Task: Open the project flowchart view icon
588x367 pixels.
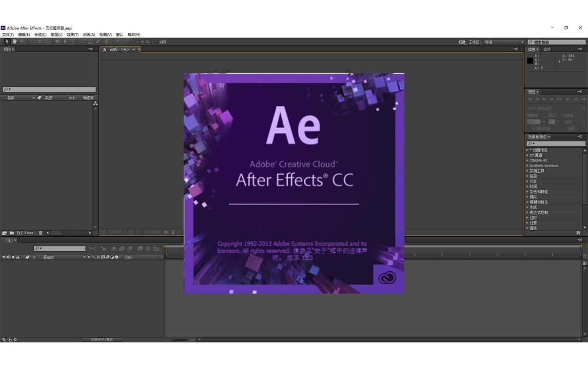Action: 95,104
